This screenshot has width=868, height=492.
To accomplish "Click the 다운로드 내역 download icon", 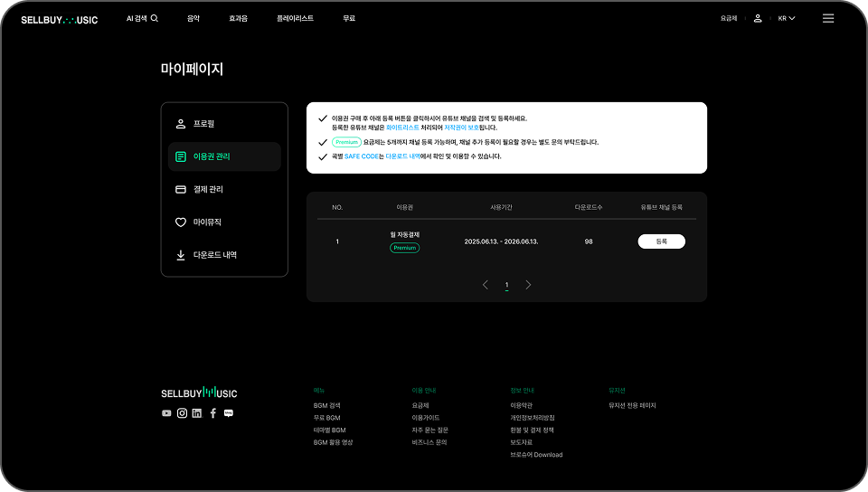I will (181, 255).
